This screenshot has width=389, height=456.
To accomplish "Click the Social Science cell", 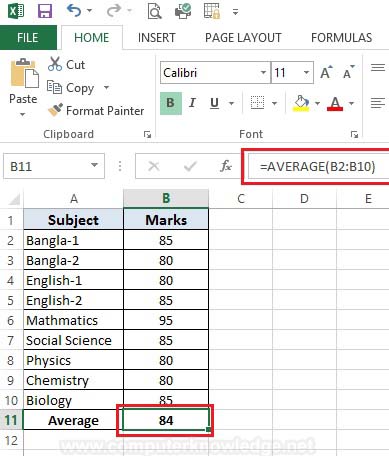I will (73, 340).
